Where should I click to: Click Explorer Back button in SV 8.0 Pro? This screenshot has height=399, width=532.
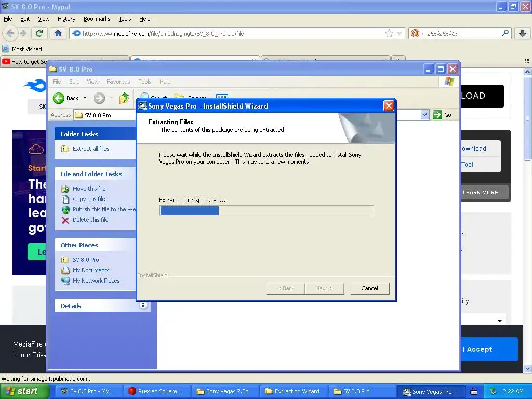(x=66, y=98)
